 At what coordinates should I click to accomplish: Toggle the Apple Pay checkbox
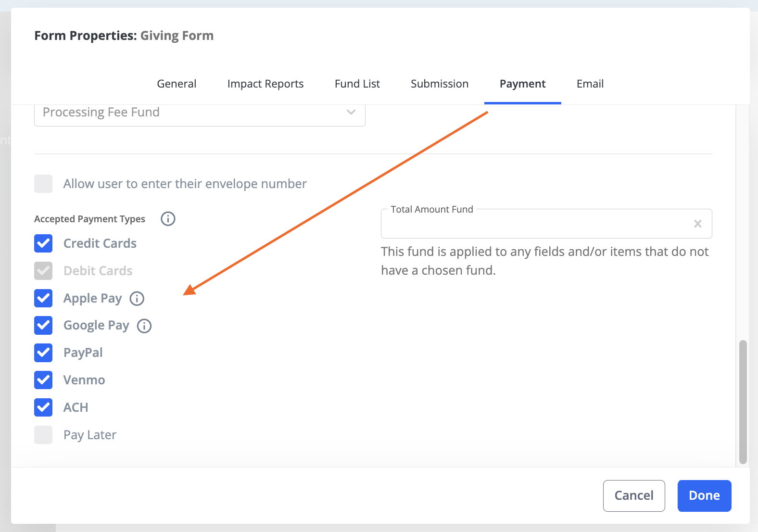pos(43,298)
